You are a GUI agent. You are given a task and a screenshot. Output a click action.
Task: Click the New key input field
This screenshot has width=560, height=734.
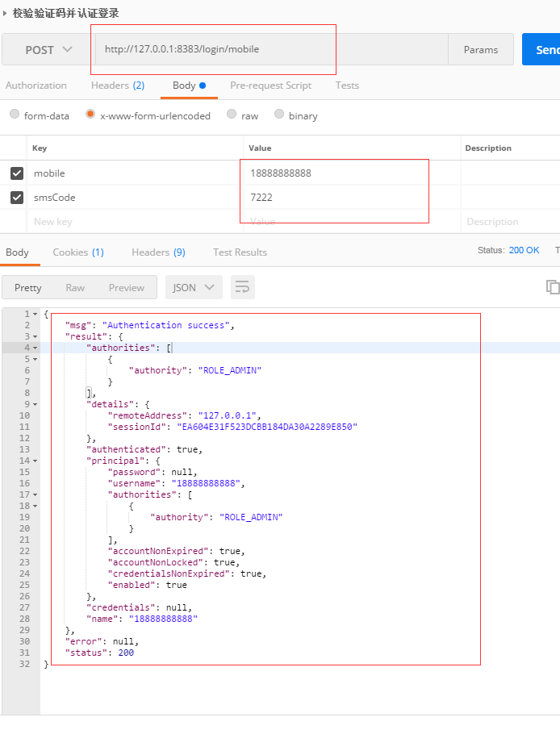tap(136, 222)
